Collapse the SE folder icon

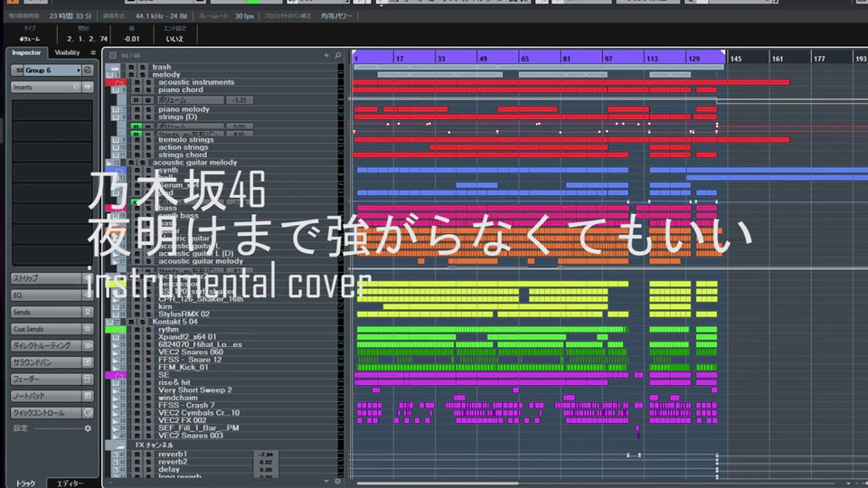pyautogui.click(x=119, y=375)
